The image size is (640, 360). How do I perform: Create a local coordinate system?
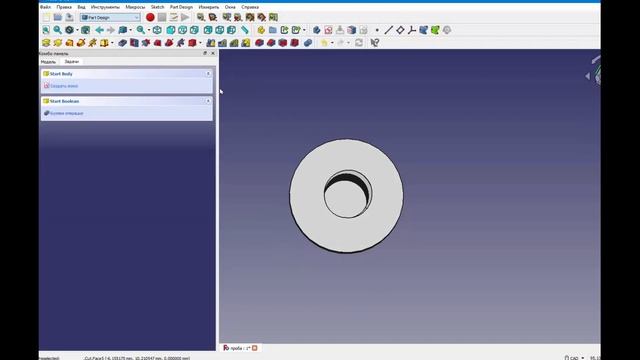click(x=412, y=30)
